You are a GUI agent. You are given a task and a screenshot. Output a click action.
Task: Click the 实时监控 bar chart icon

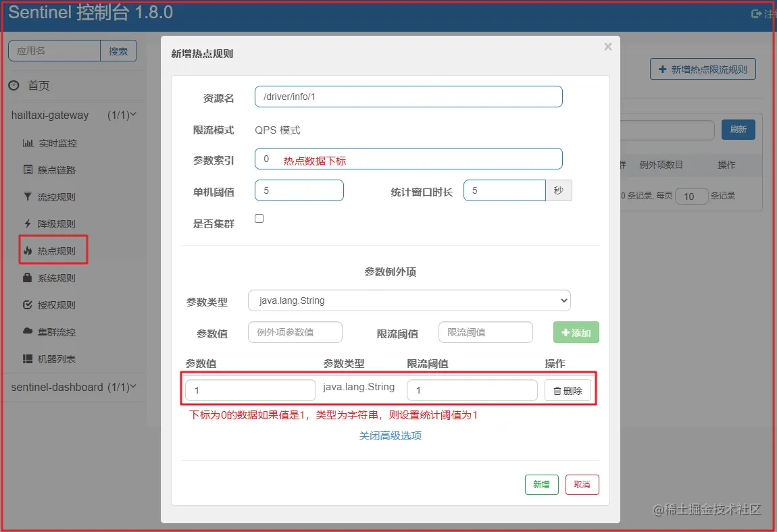28,143
